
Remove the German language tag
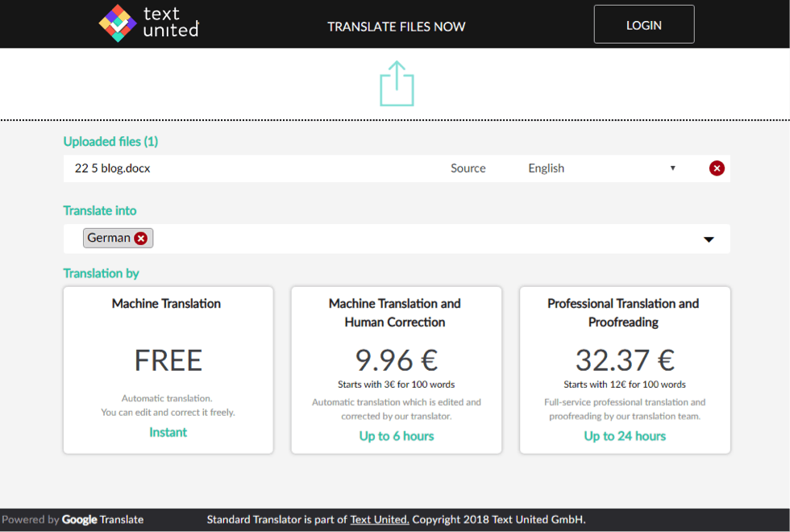(141, 239)
